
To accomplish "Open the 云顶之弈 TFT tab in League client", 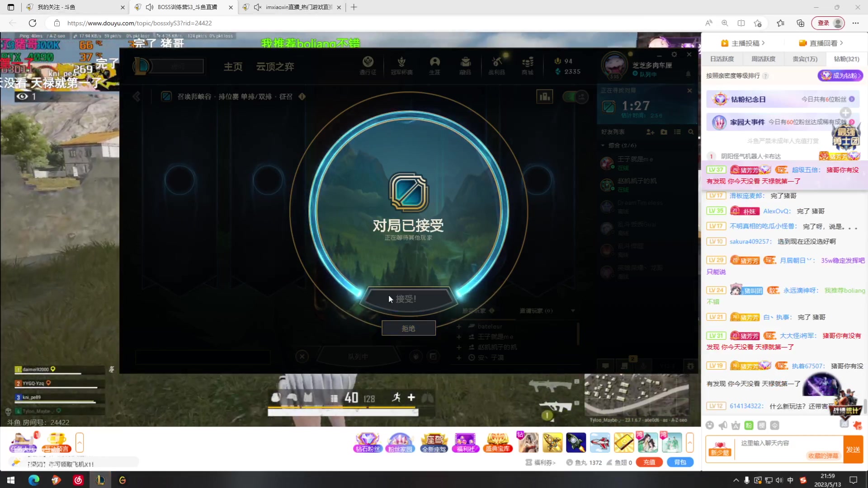I will [x=275, y=67].
